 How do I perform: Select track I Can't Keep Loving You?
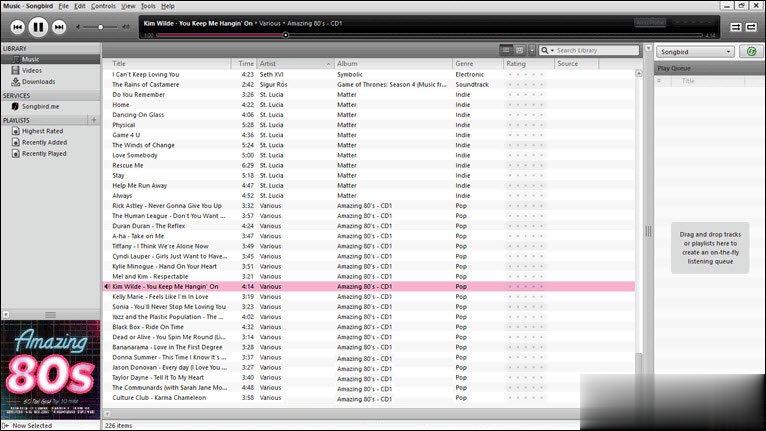(x=146, y=74)
